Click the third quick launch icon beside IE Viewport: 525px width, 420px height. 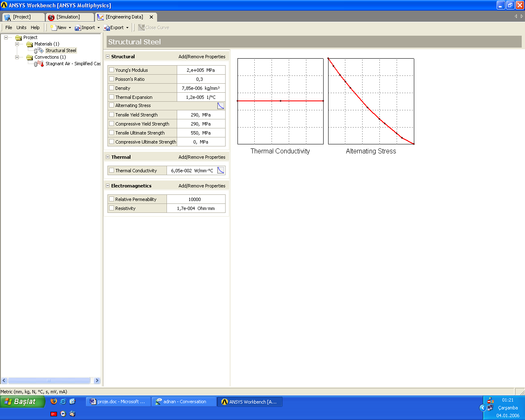[73, 402]
